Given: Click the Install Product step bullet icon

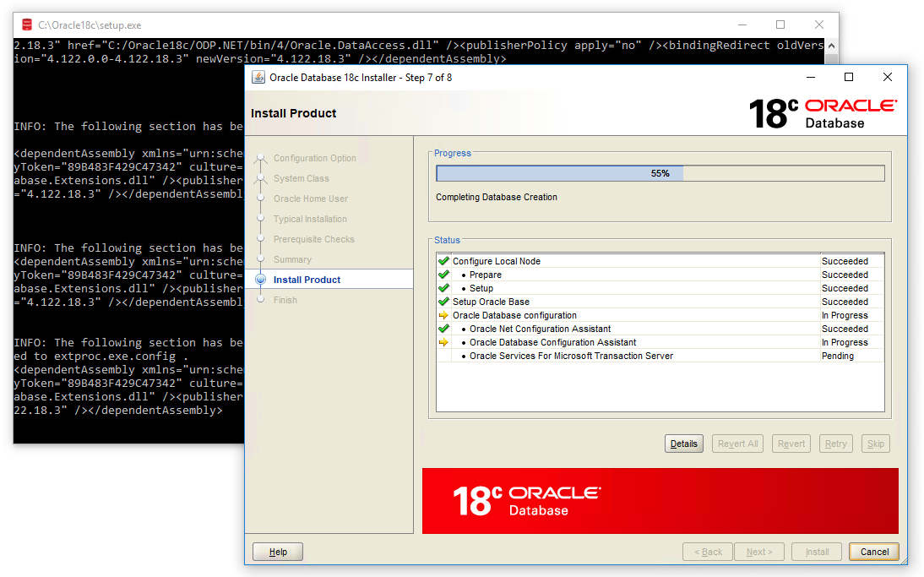Looking at the screenshot, I should (260, 280).
